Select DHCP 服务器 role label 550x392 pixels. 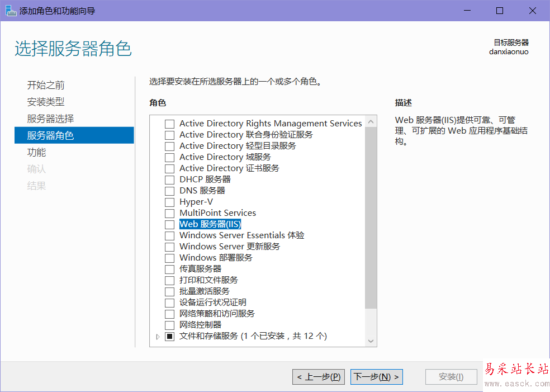coord(205,180)
